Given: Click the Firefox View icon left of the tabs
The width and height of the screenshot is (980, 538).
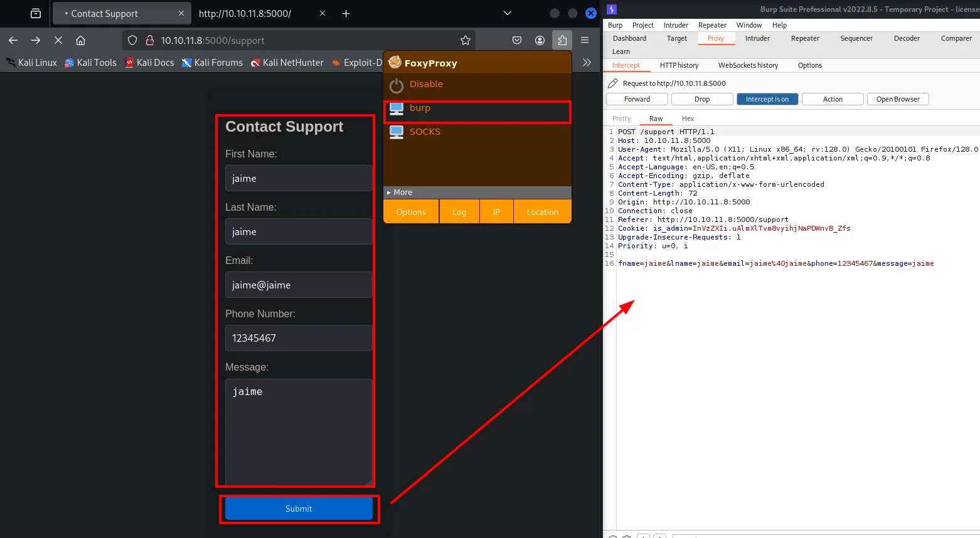Looking at the screenshot, I should (36, 13).
